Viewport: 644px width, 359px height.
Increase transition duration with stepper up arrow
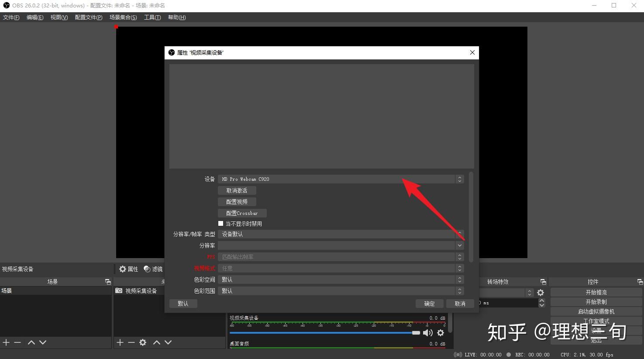coord(542,300)
